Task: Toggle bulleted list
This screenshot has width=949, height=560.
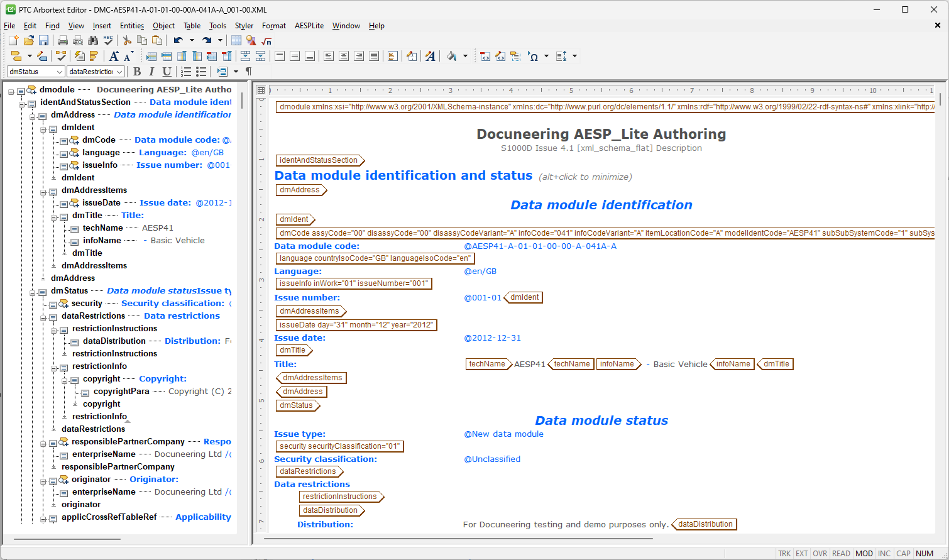Action: coord(201,72)
